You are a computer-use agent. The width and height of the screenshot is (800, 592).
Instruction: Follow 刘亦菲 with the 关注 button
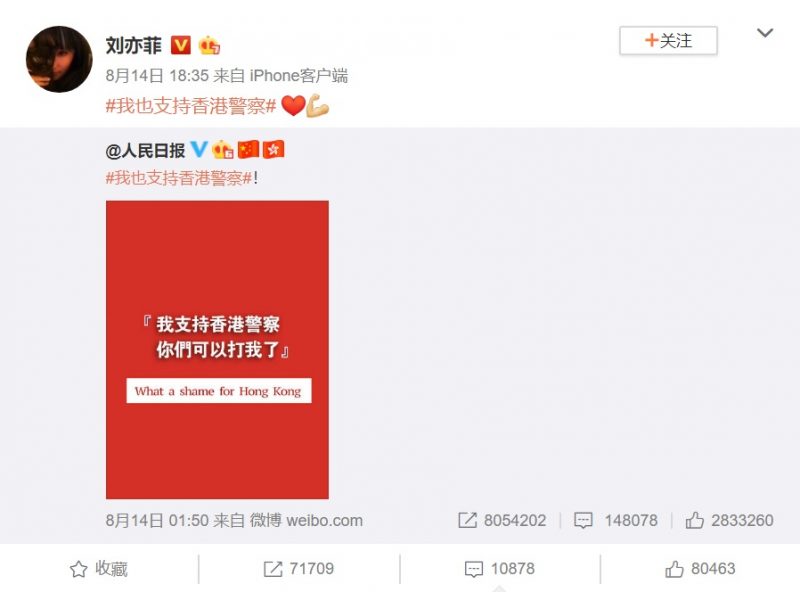(x=668, y=40)
